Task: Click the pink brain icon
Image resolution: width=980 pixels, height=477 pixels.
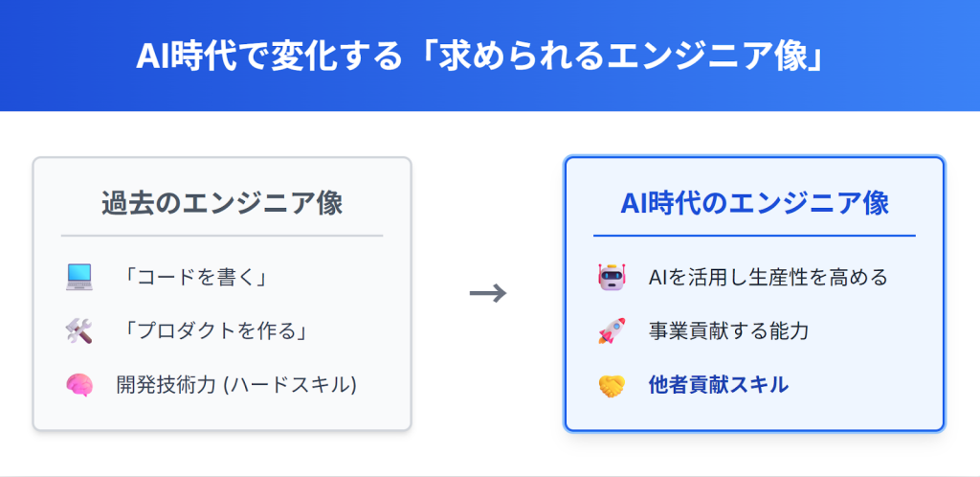Action: pos(78,385)
